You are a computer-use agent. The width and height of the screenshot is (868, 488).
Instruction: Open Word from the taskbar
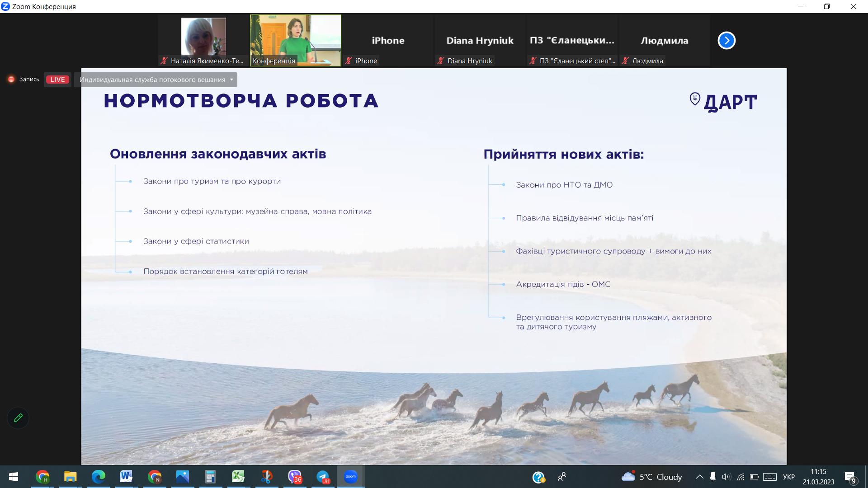[126, 476]
